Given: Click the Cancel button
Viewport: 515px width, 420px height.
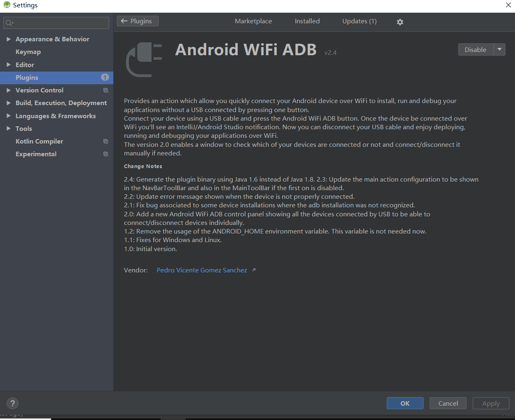Looking at the screenshot, I should (x=448, y=403).
